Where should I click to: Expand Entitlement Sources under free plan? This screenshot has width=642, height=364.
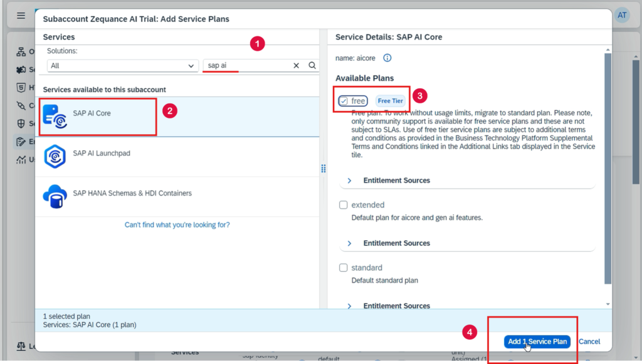(349, 180)
